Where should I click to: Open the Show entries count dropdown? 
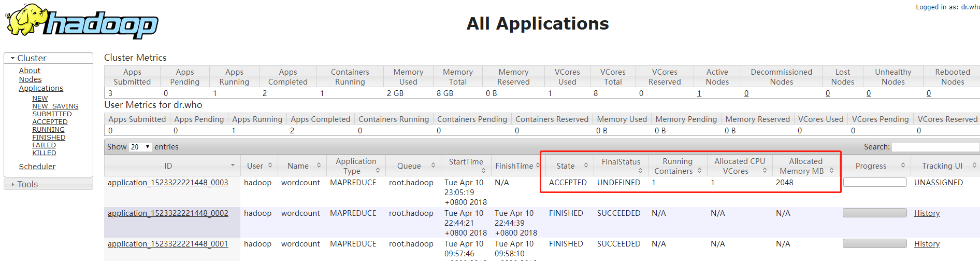(x=140, y=147)
